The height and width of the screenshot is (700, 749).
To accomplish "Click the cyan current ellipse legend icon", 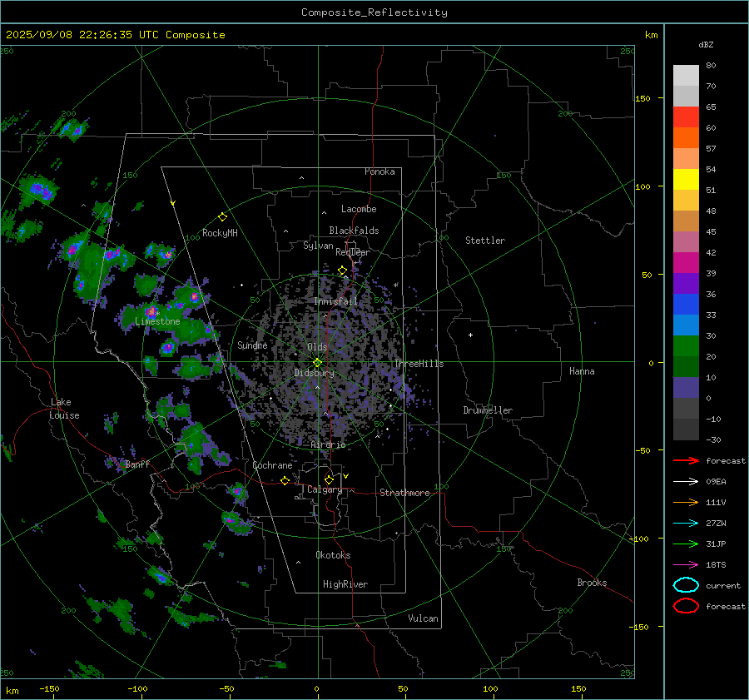I will pos(686,585).
